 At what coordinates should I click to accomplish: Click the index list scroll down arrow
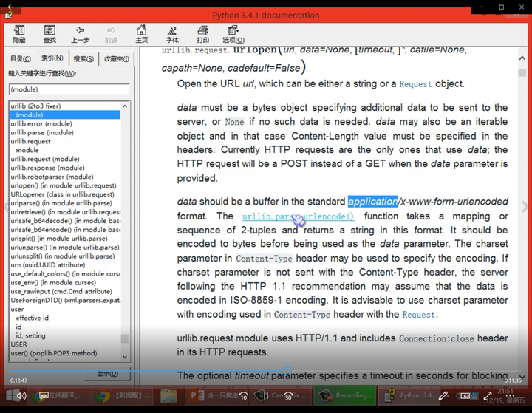tap(125, 357)
